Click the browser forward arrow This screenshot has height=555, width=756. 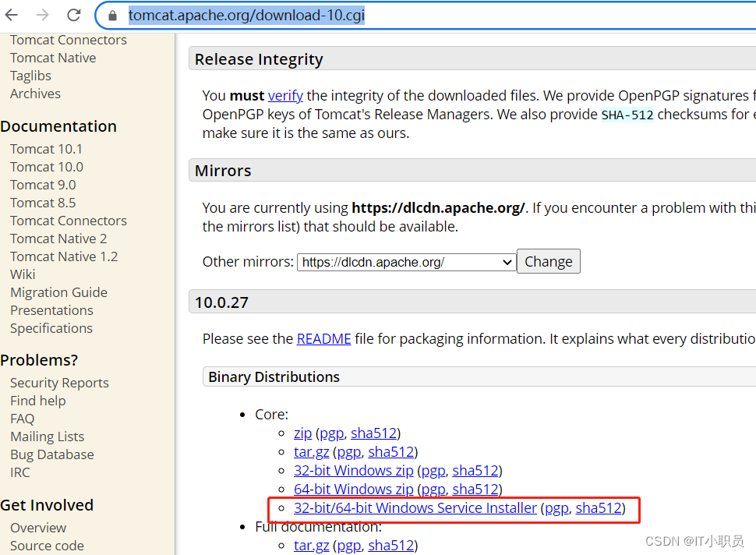pyautogui.click(x=42, y=16)
